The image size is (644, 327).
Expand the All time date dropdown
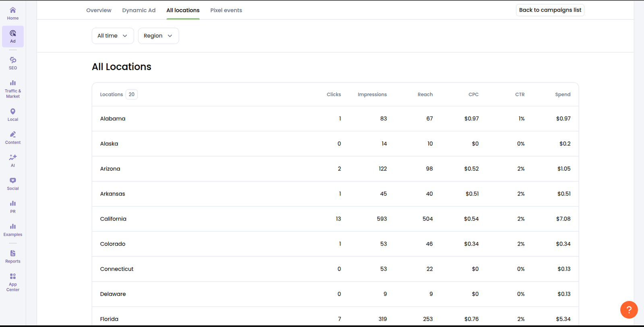tap(112, 36)
